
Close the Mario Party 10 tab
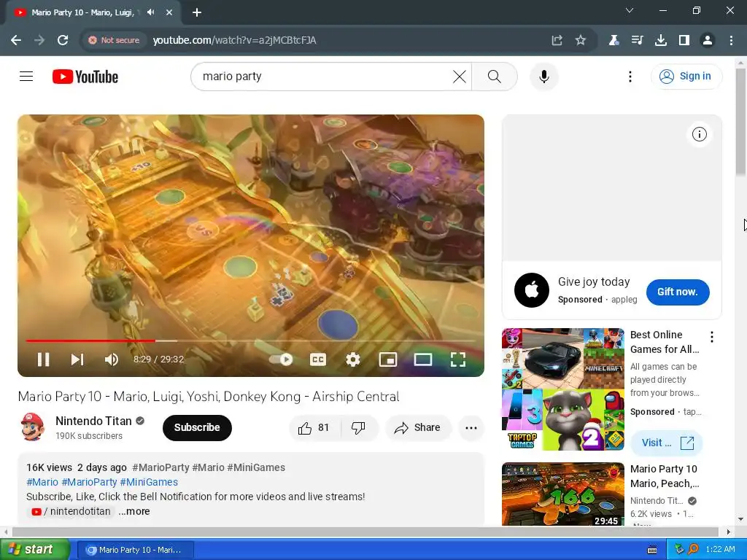click(169, 12)
